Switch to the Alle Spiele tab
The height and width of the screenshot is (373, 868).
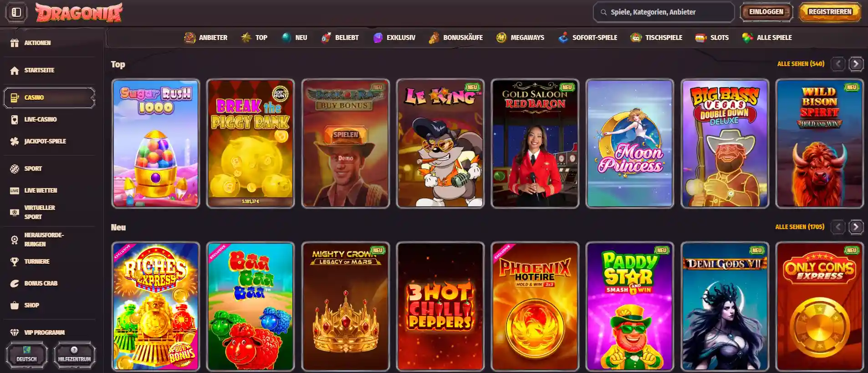click(767, 37)
